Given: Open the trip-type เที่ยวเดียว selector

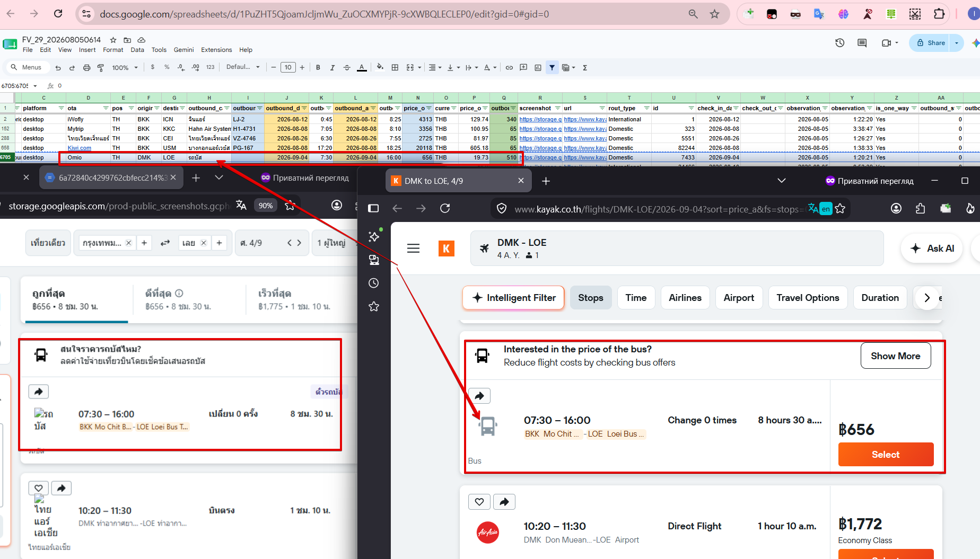Looking at the screenshot, I should [48, 243].
